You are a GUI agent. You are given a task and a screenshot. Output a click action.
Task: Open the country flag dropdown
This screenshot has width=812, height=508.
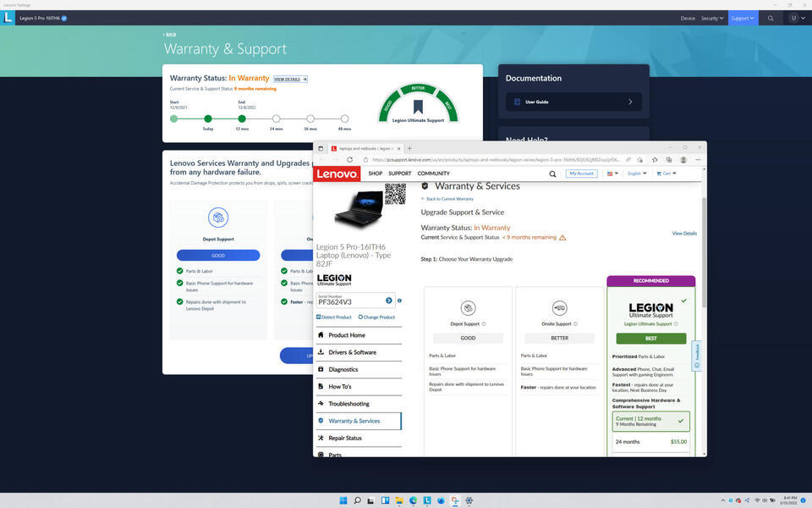click(x=612, y=174)
